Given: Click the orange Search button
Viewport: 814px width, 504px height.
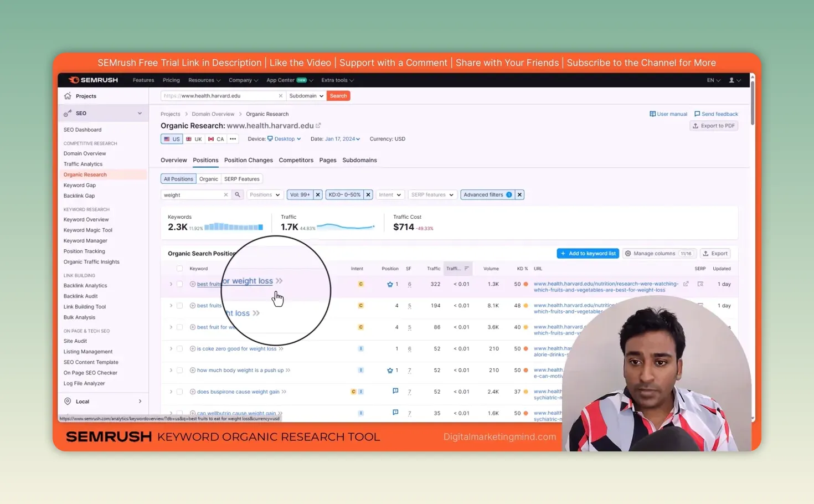Looking at the screenshot, I should pyautogui.click(x=338, y=96).
